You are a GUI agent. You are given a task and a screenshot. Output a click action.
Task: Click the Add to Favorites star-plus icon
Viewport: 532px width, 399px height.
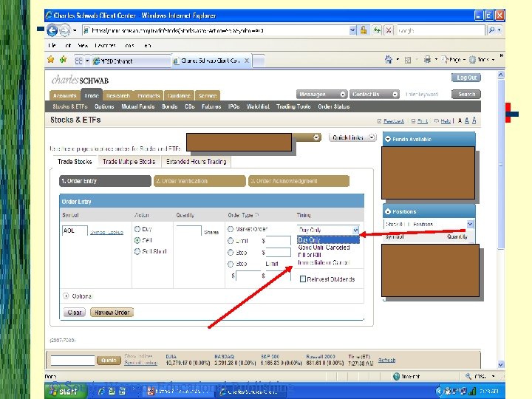63,60
